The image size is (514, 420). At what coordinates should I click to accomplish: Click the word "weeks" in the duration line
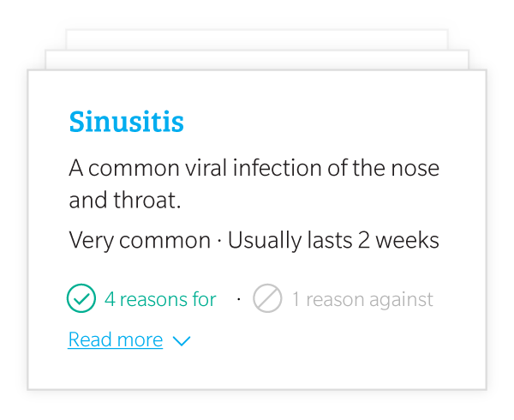[x=407, y=241]
